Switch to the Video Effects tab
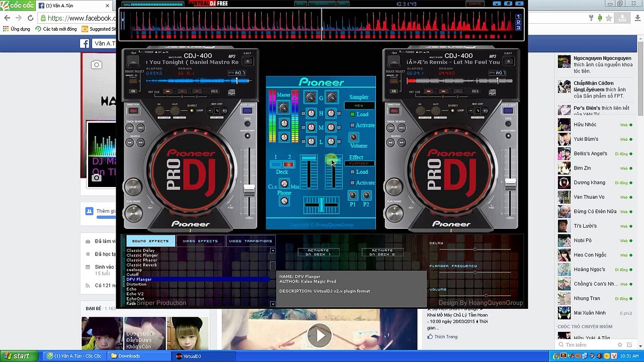The width and height of the screenshot is (644, 362). (200, 241)
